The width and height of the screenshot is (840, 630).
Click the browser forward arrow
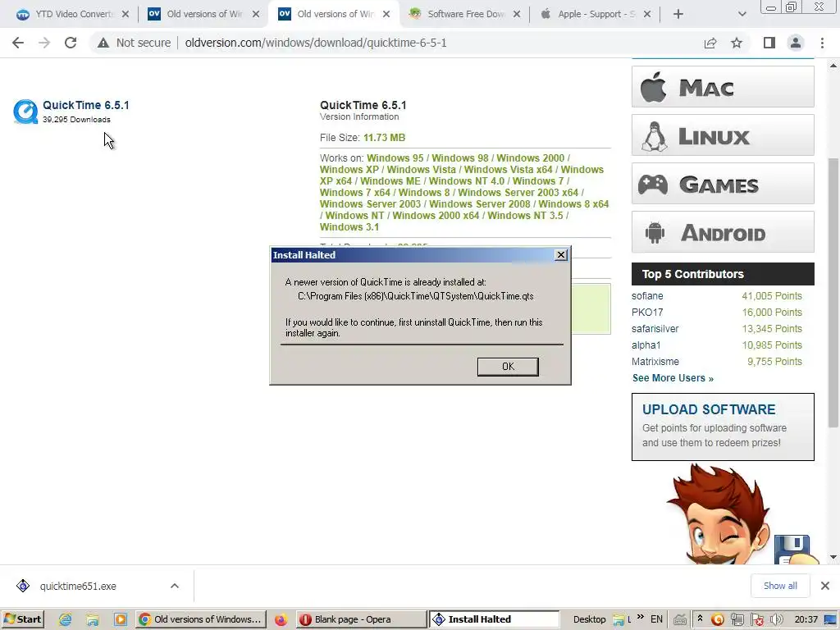pyautogui.click(x=44, y=43)
